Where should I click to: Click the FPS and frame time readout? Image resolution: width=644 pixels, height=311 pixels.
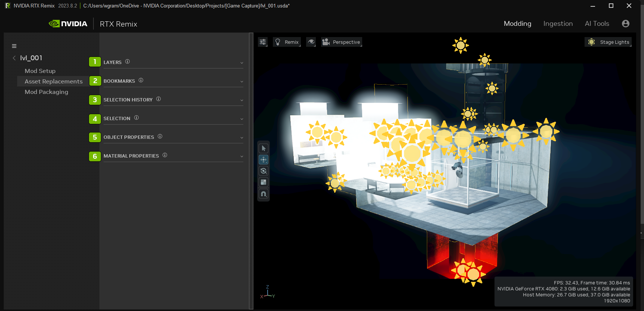592,283
